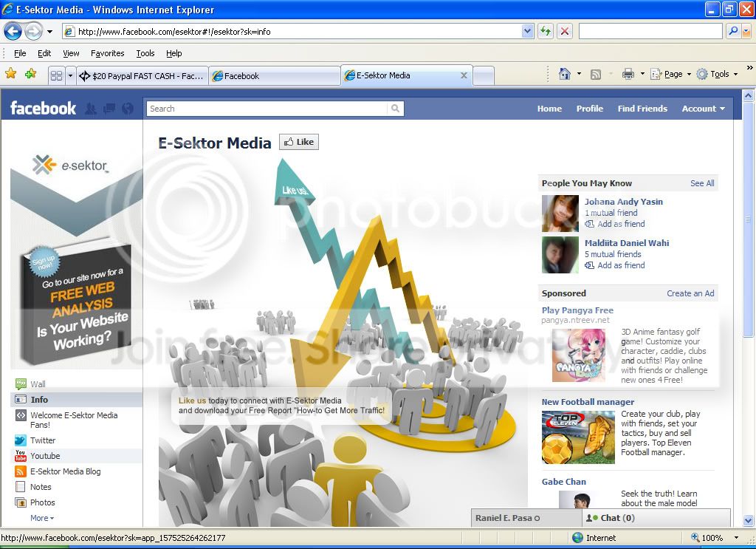Open the Find Friends link
The height and width of the screenshot is (549, 756).
(x=642, y=109)
